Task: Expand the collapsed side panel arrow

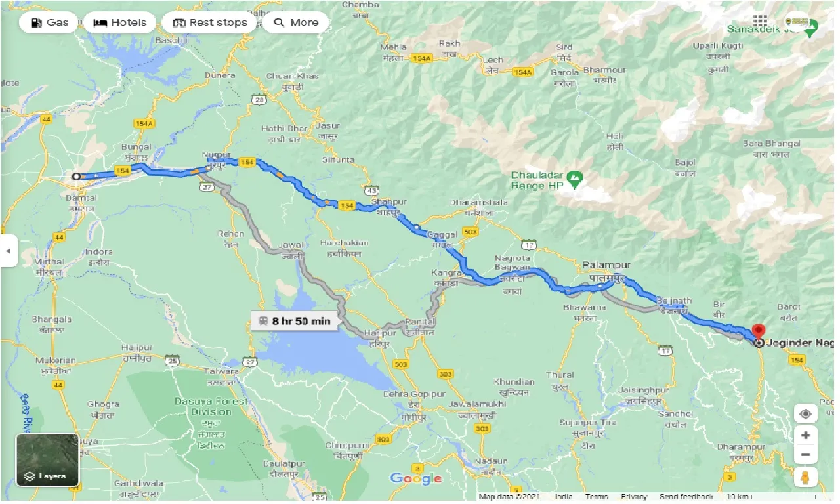Action: pos(9,251)
